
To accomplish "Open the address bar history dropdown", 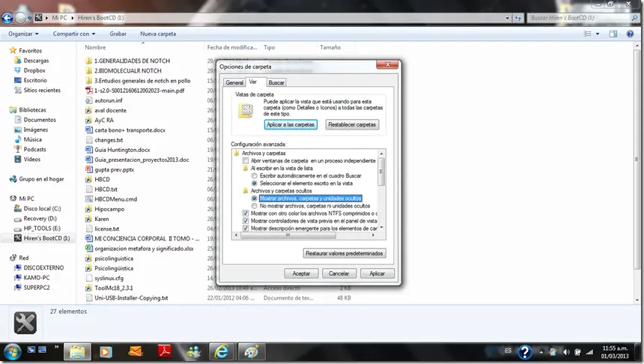I will click(x=508, y=18).
